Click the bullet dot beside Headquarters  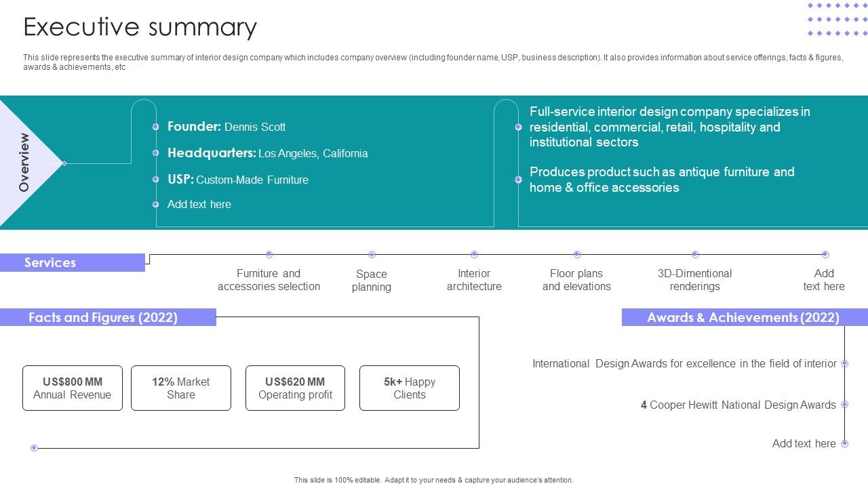point(155,153)
